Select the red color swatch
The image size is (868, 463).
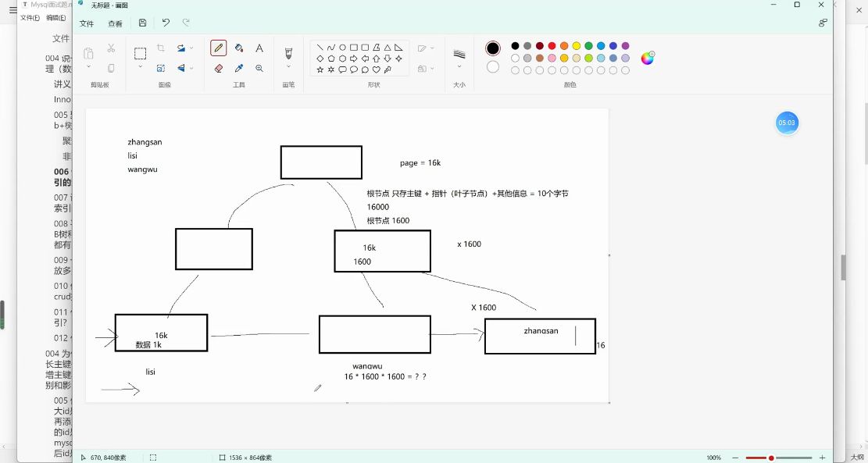(x=552, y=47)
